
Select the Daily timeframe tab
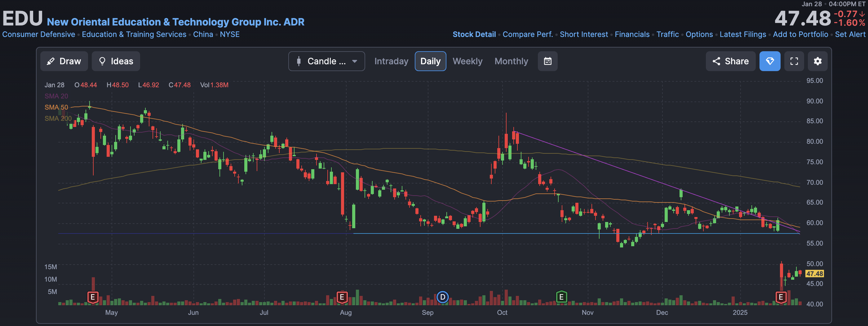[x=430, y=61]
